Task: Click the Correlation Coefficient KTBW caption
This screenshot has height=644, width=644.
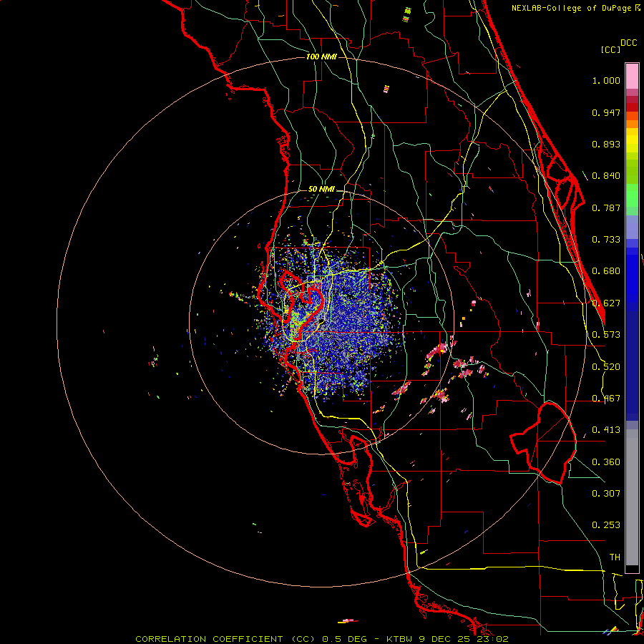Action: [322, 639]
